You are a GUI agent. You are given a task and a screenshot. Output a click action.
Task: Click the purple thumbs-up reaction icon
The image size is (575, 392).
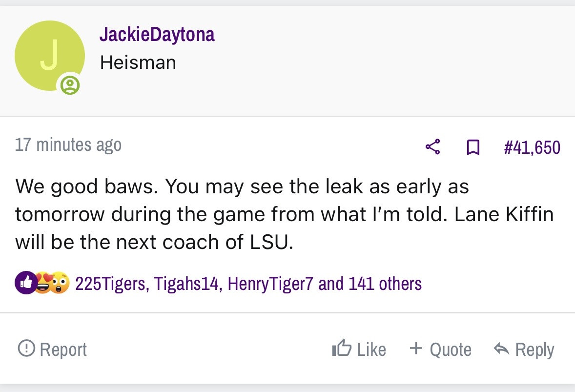point(25,283)
